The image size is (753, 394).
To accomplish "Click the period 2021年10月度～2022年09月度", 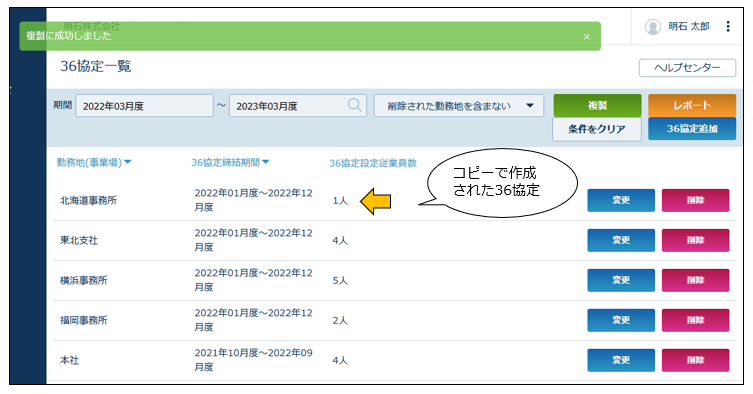I will pos(254,360).
